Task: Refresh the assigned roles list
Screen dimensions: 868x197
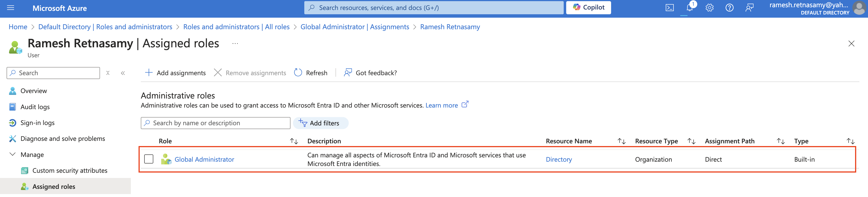Action: click(x=310, y=73)
